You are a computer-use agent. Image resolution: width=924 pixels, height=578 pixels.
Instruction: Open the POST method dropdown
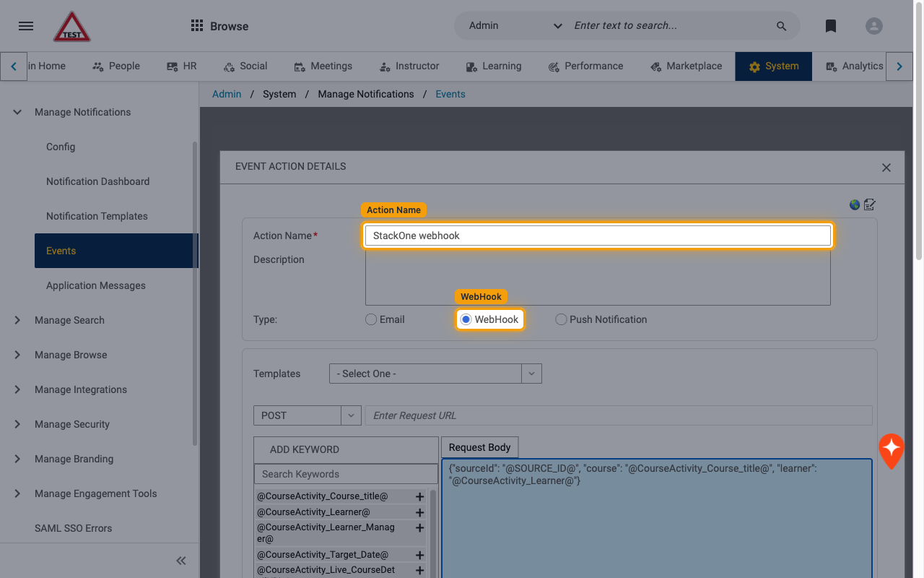pyautogui.click(x=308, y=415)
